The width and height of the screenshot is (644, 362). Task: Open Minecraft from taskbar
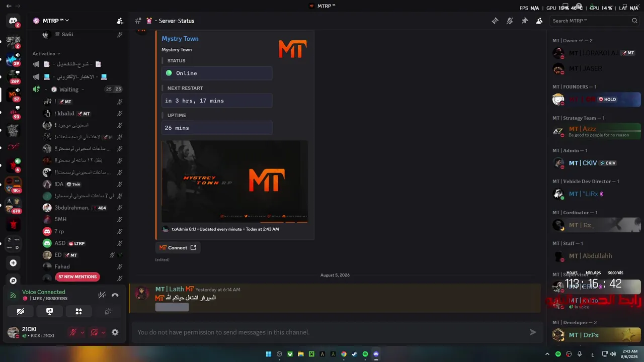pyautogui.click(x=311, y=354)
